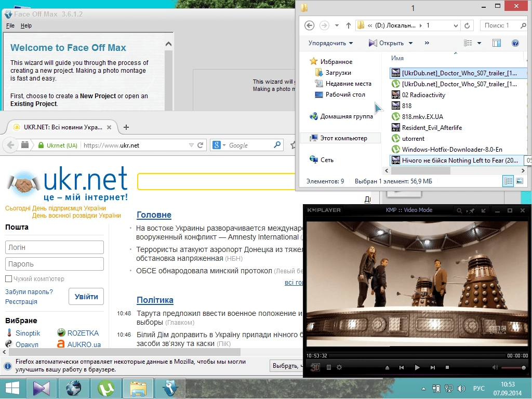The image size is (532, 399).
Task: Open Explorer recent locations dropdown
Action: [x=337, y=25]
